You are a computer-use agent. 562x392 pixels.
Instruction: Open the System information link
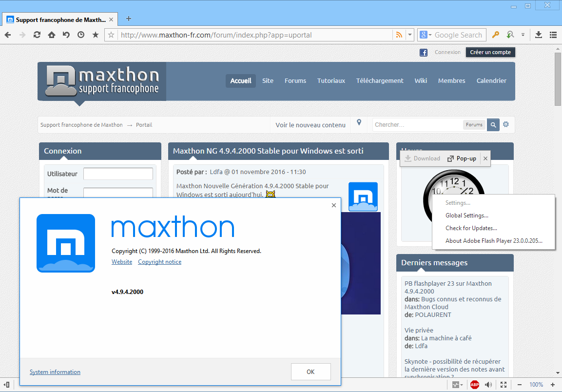coord(55,372)
